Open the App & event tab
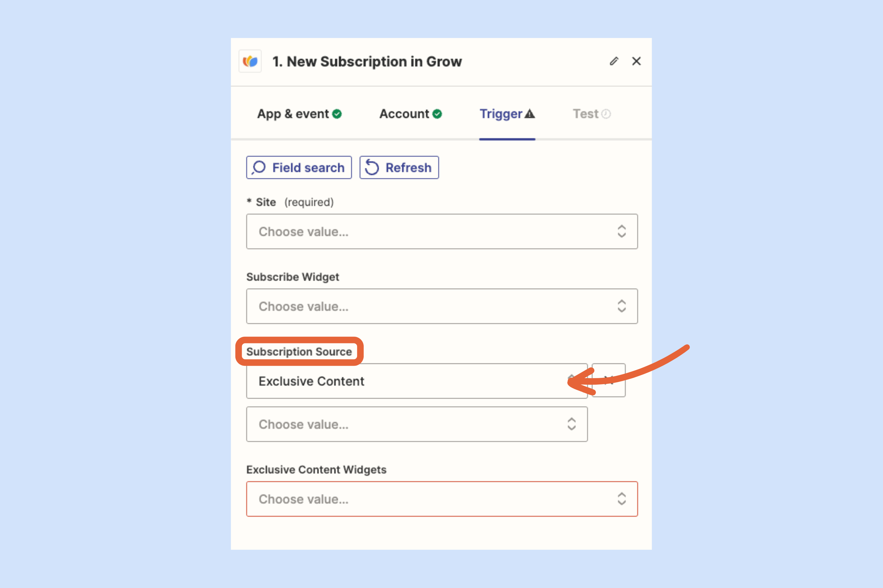The height and width of the screenshot is (588, 883). (x=299, y=114)
